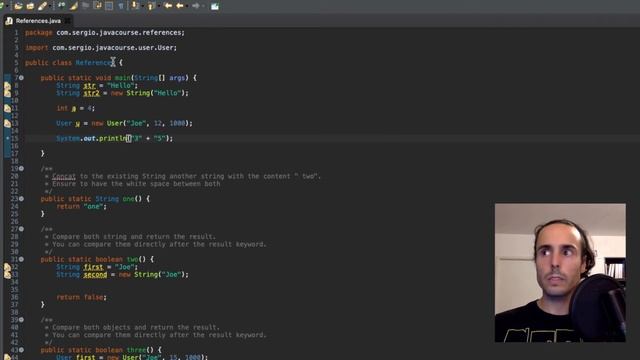Screen dimensions: 640x360
Task: Close the References.java tab
Action: 68,21
